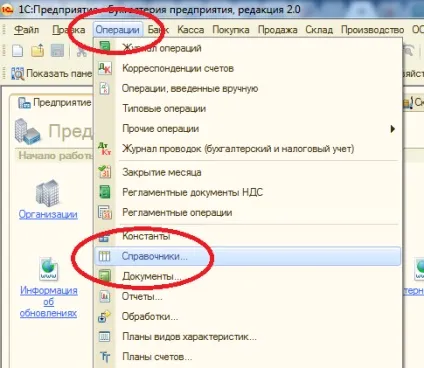Click the new document toolbar icon

(18, 51)
